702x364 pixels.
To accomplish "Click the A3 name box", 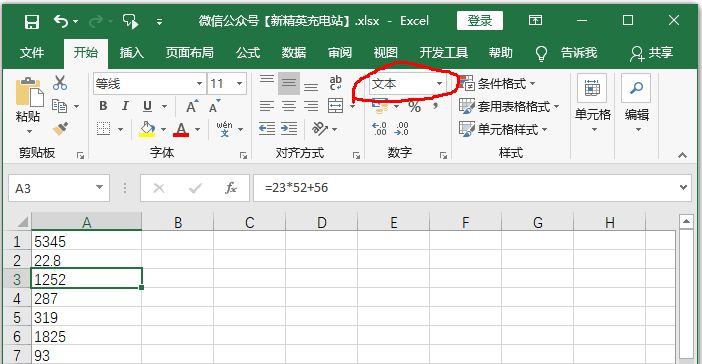I will (59, 188).
